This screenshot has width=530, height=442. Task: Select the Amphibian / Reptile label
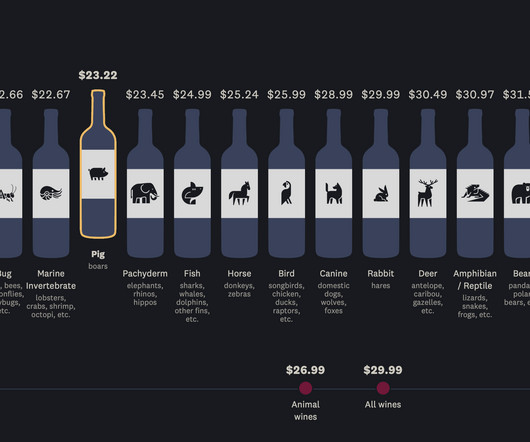(x=475, y=279)
